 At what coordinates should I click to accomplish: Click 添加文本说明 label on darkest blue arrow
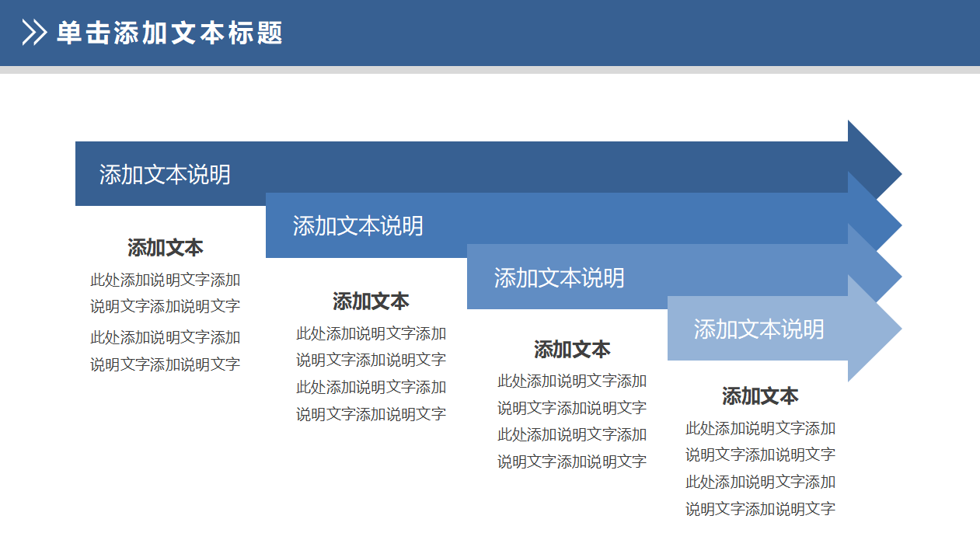(x=165, y=174)
